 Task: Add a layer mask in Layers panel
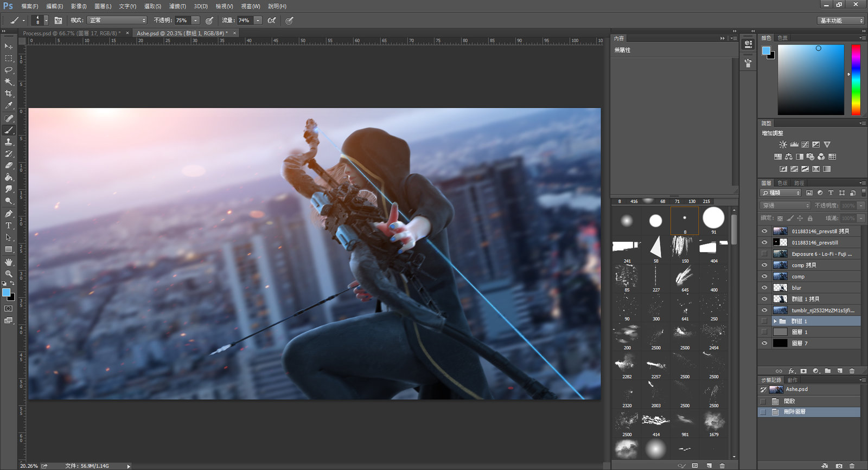[x=803, y=371]
